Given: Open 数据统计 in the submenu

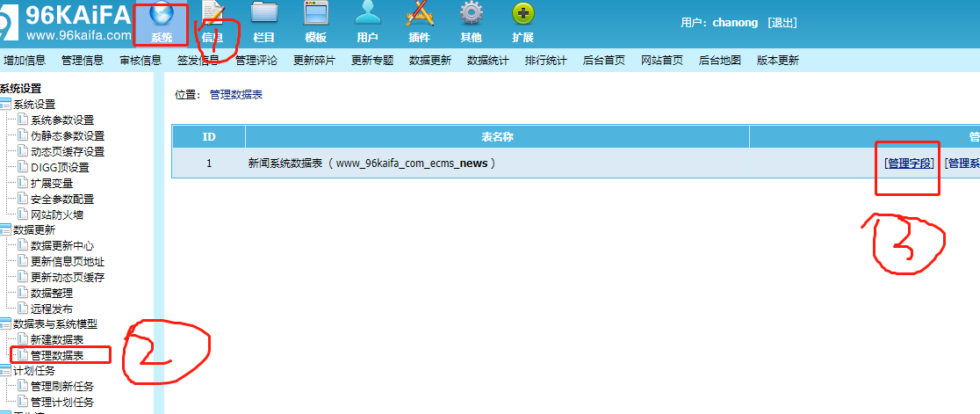Looking at the screenshot, I should pos(488,61).
